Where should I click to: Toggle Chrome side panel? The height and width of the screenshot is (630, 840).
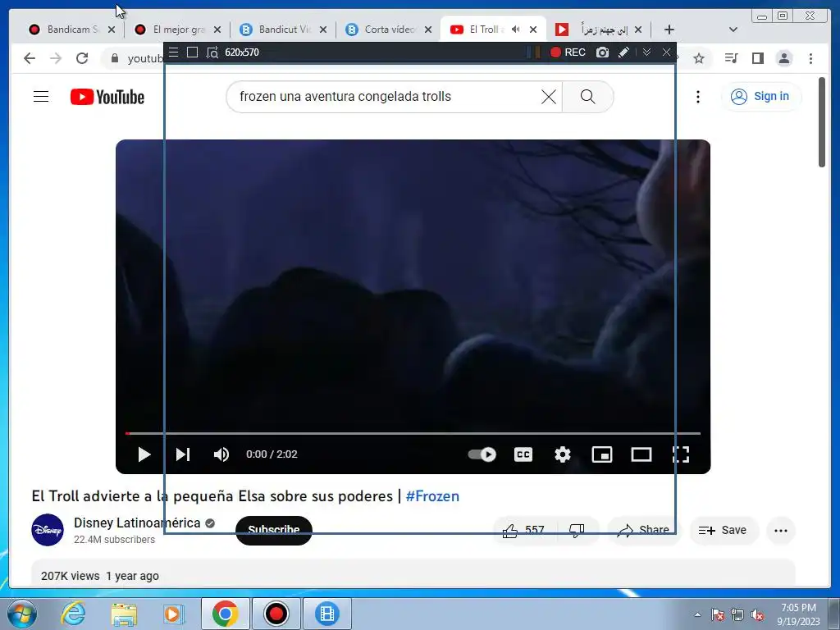[757, 58]
